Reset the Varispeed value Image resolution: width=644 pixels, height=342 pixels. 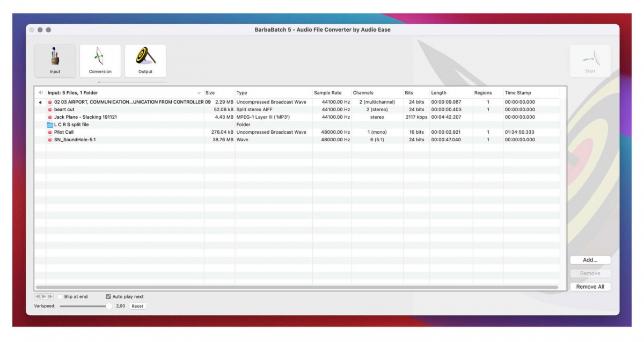tap(137, 306)
